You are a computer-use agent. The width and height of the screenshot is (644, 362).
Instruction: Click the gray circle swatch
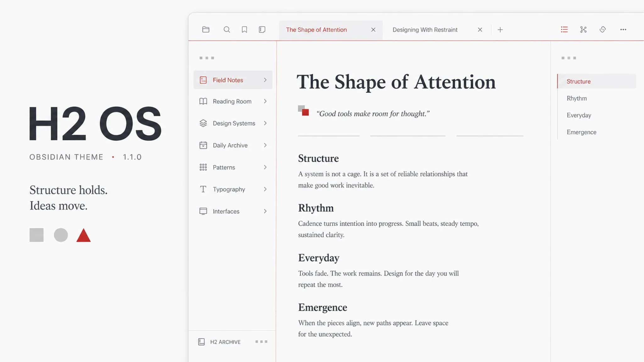point(61,235)
